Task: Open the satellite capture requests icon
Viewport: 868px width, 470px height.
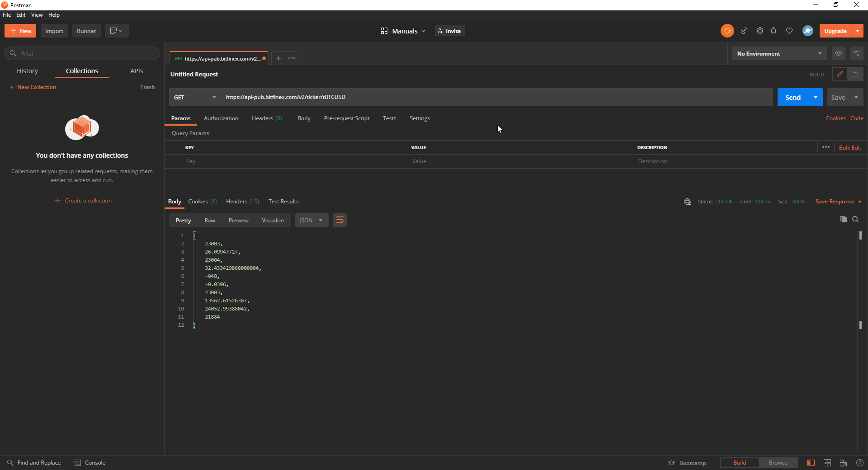Action: coord(744,31)
